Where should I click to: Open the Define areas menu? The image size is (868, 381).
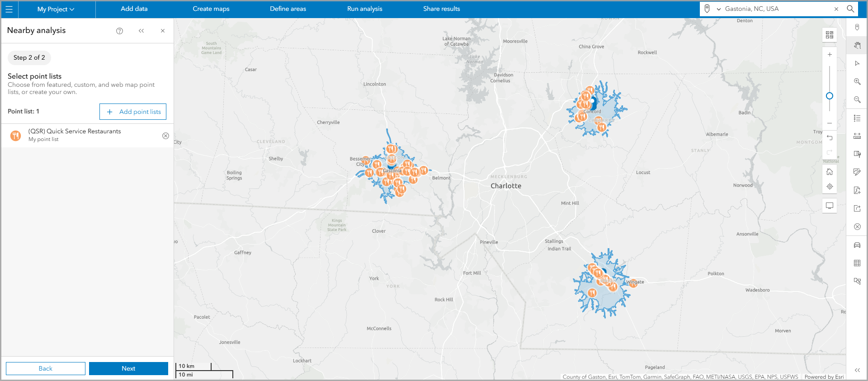tap(288, 9)
